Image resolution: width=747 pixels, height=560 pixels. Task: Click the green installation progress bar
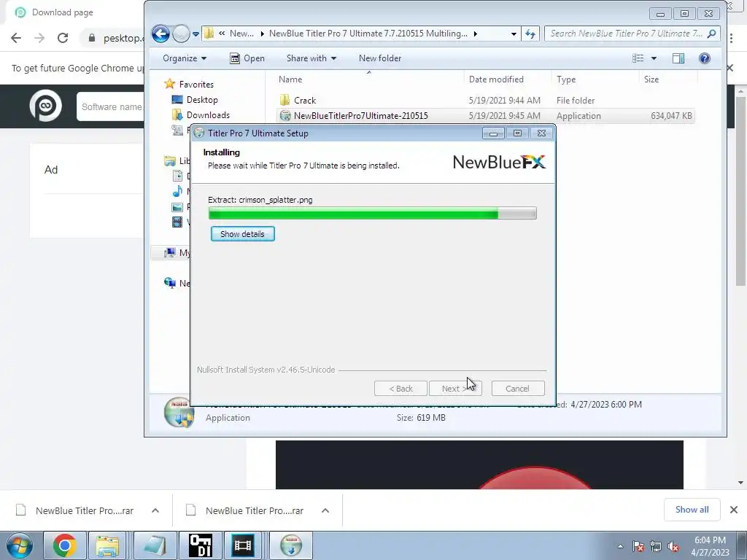tap(372, 213)
